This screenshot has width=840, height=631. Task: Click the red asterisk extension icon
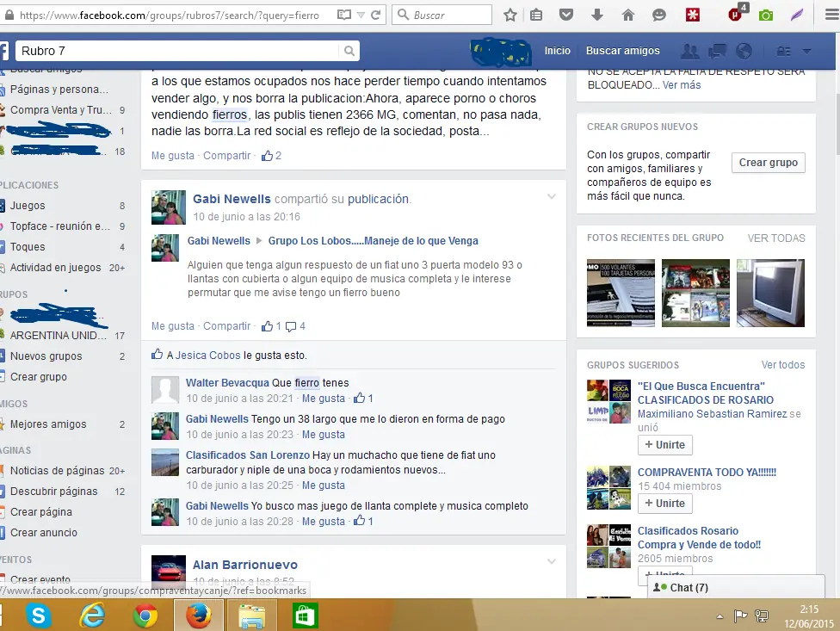[693, 15]
